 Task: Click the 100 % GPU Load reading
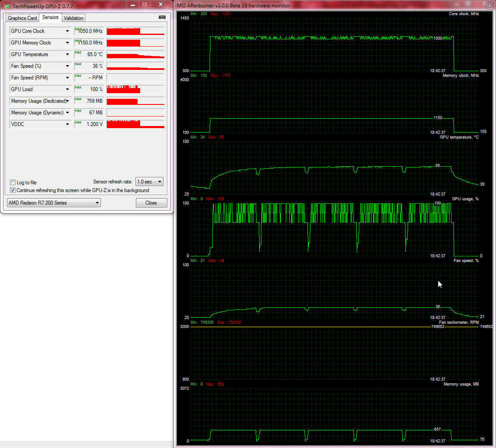coord(97,89)
